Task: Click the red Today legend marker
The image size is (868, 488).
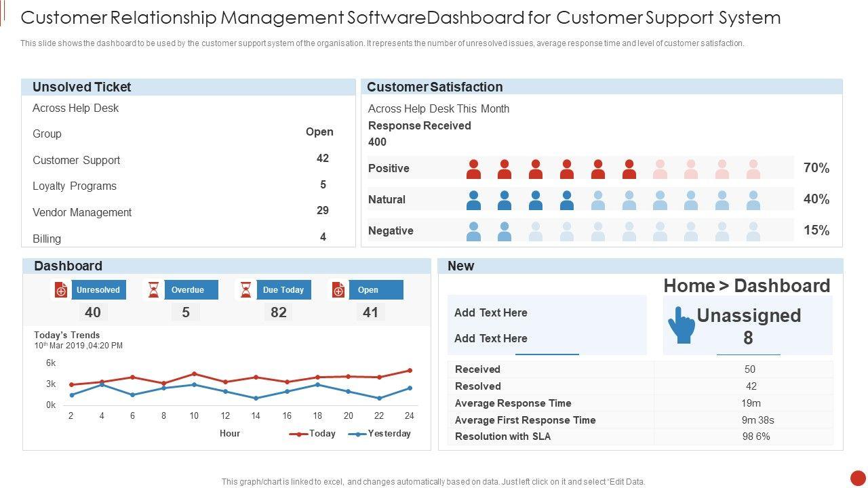Action: [x=298, y=434]
